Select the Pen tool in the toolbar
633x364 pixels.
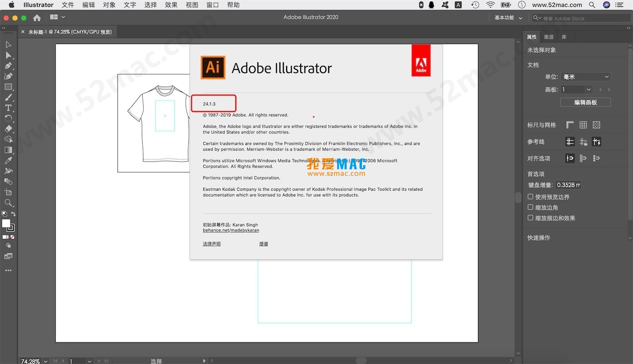click(8, 66)
